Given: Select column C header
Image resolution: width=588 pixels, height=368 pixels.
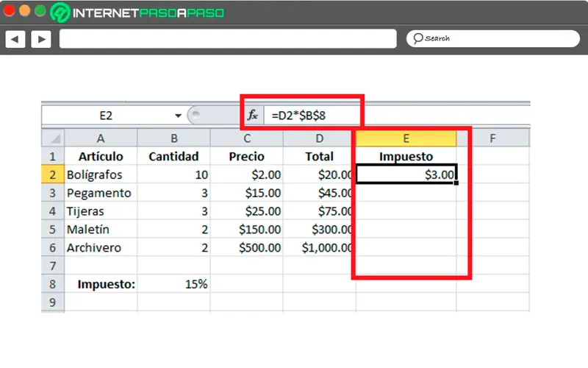Looking at the screenshot, I should pos(247,138).
